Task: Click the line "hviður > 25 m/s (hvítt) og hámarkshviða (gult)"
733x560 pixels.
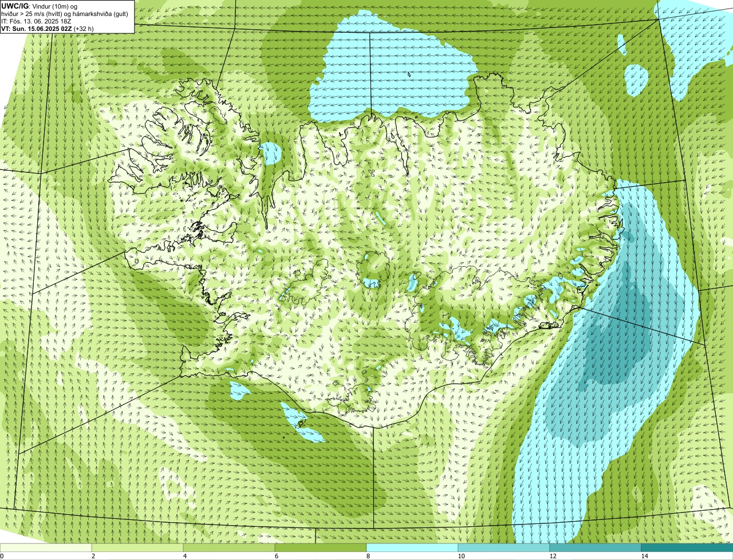Action: [65, 13]
